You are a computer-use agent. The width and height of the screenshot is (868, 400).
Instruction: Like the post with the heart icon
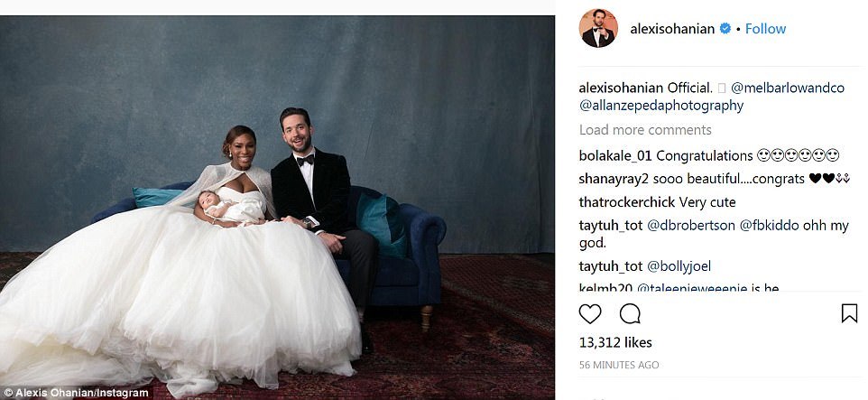590,314
